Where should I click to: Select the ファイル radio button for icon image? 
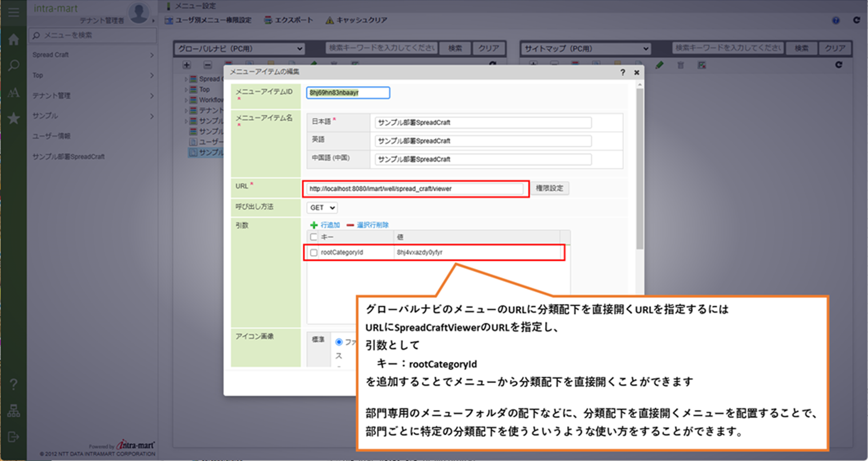(339, 342)
